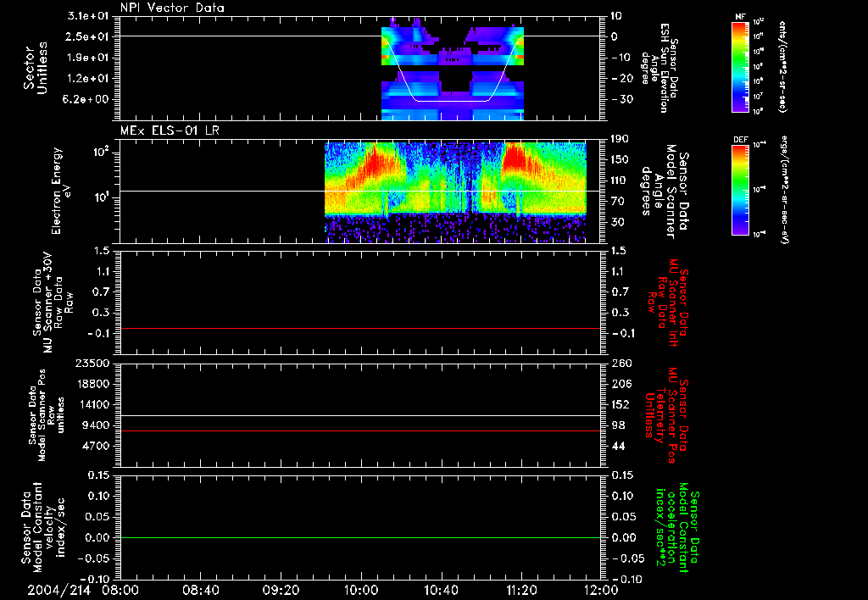This screenshot has width=868, height=600.
Task: Click the 70 scanner angle tick label
Action: pos(619,202)
